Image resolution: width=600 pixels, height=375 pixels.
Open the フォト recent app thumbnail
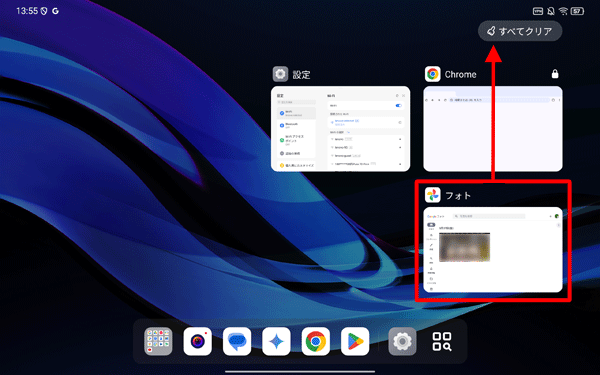tap(493, 249)
